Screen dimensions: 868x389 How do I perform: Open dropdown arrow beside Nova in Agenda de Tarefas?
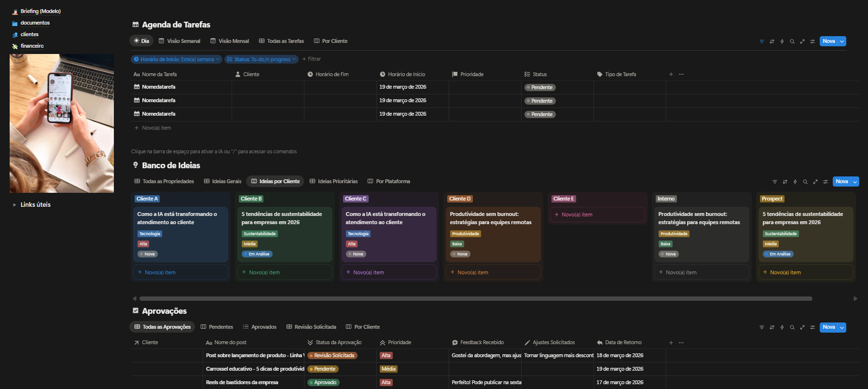[842, 41]
